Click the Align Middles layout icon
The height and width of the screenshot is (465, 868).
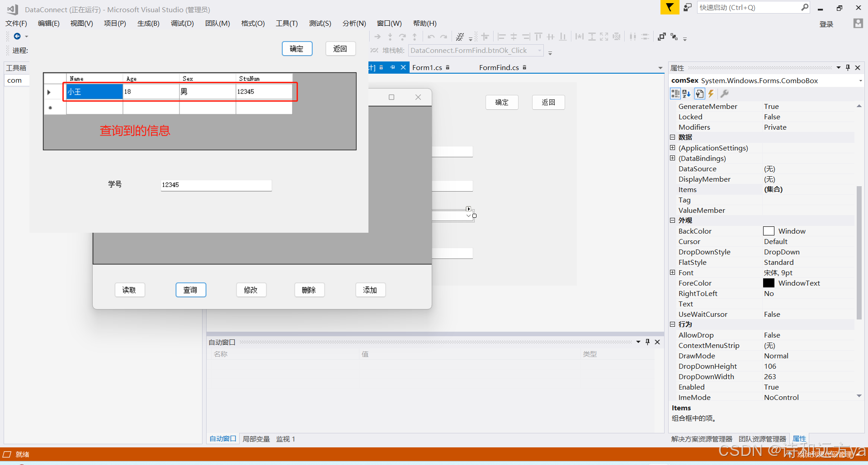550,37
